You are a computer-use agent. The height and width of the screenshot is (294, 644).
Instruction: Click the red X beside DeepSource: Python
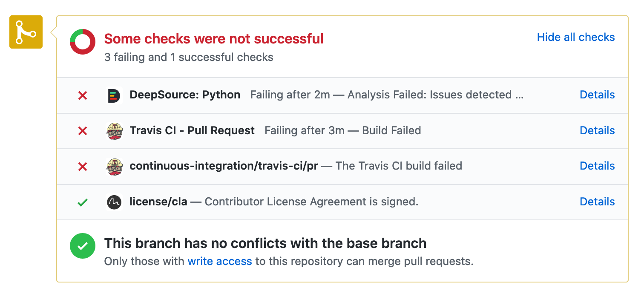click(83, 95)
